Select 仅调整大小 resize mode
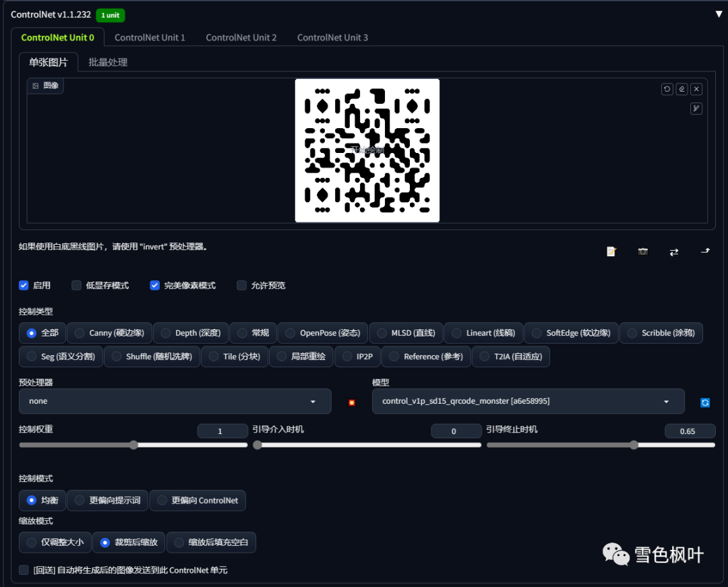This screenshot has height=587, width=728. coord(55,542)
